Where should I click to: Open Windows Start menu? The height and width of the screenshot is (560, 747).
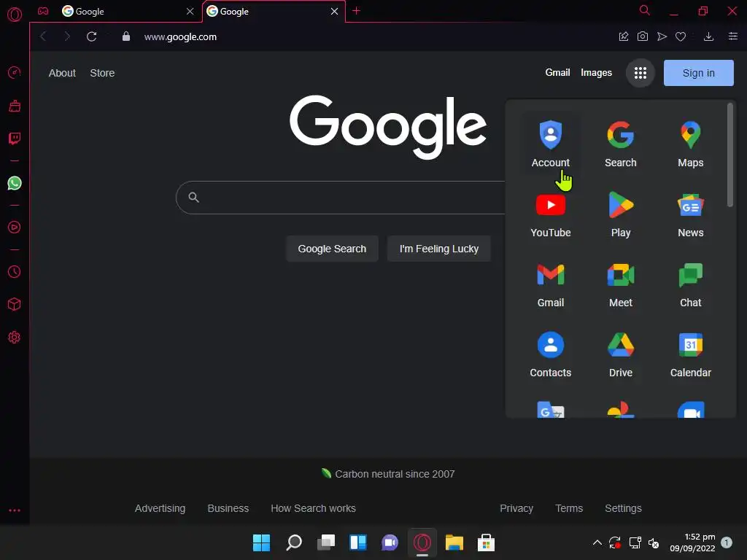[x=261, y=542]
